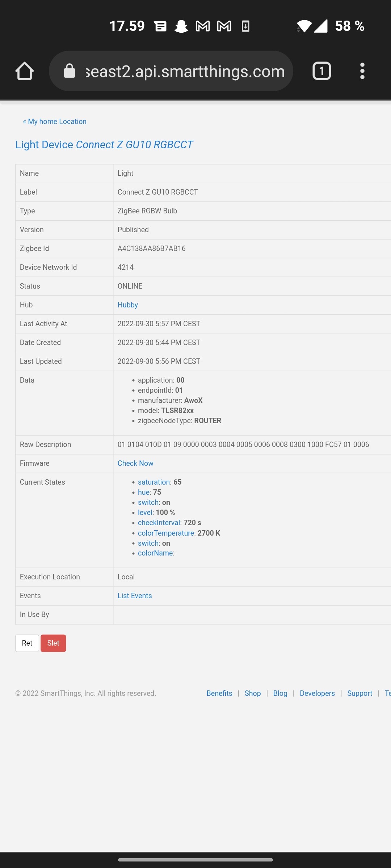
Task: Tap the cellular signal icon
Action: pyautogui.click(x=321, y=26)
